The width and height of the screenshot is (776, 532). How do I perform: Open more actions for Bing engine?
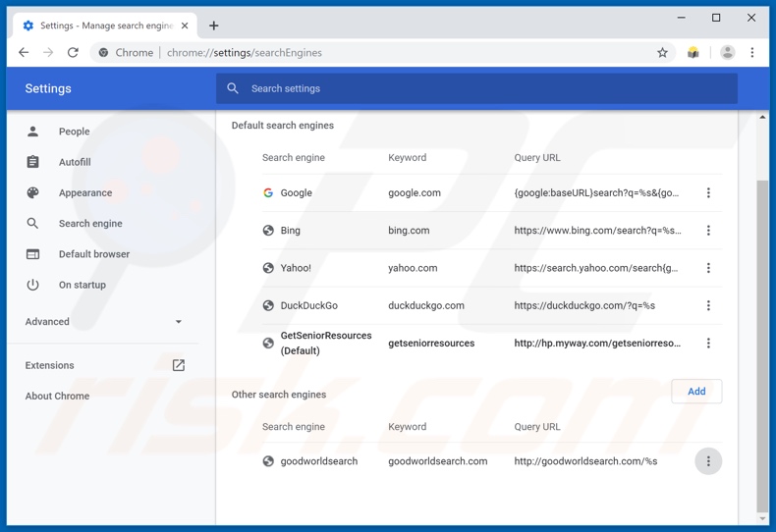(x=708, y=231)
